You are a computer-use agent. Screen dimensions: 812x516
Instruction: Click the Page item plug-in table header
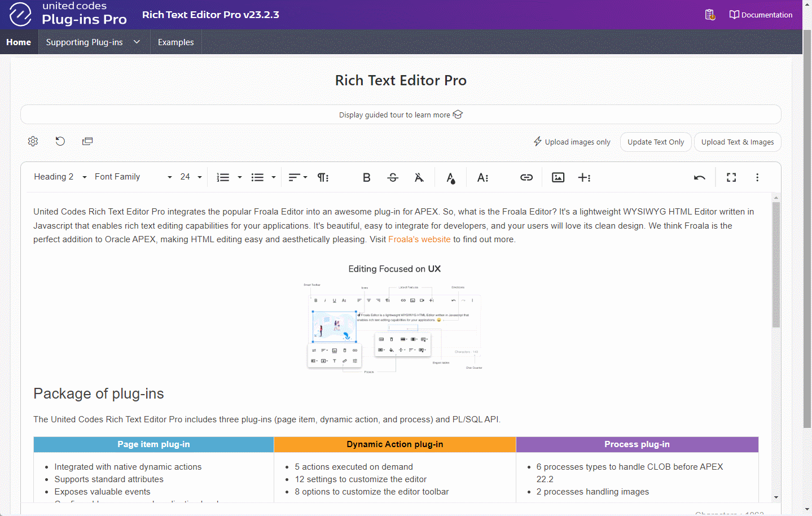(153, 444)
